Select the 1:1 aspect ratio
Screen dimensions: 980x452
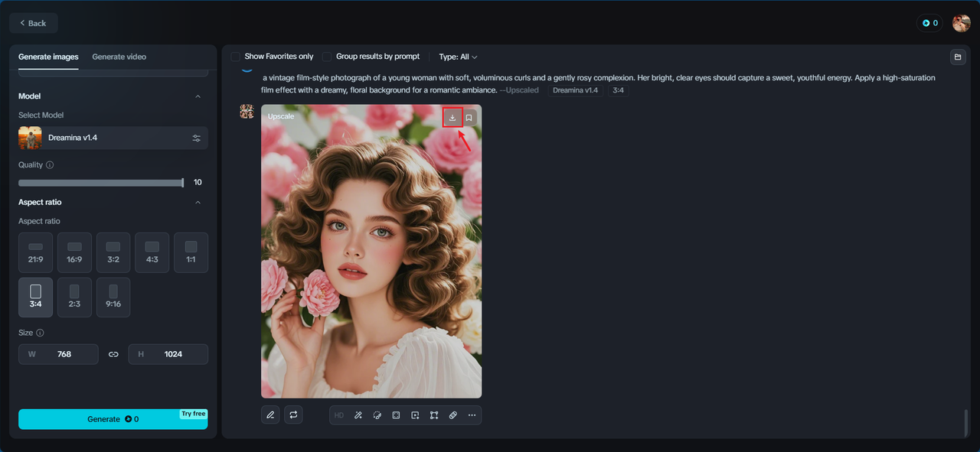click(191, 252)
